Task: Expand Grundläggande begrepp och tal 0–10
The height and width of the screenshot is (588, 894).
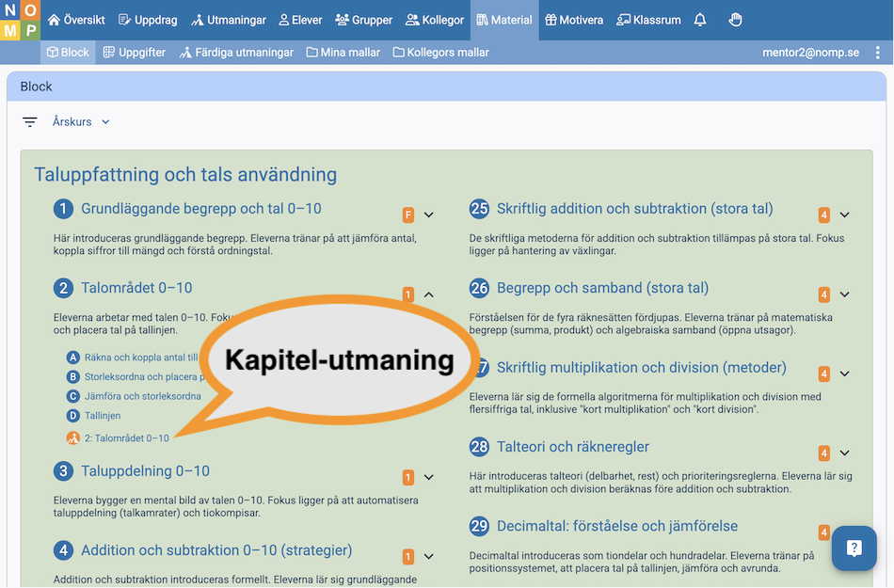Action: click(x=428, y=215)
